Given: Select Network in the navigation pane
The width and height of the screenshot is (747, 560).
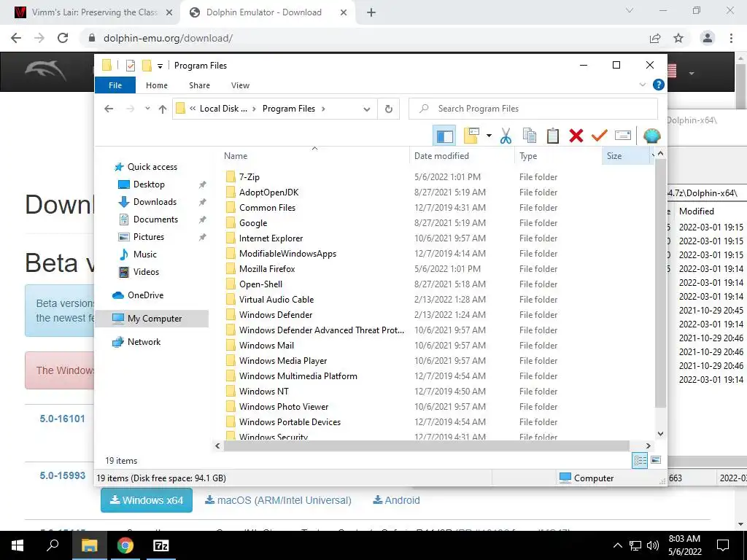Looking at the screenshot, I should pos(144,342).
